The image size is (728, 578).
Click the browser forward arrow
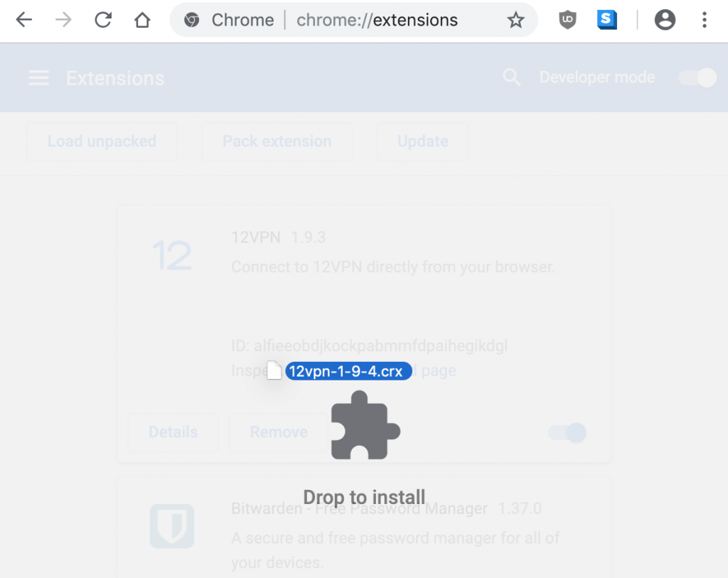click(x=64, y=20)
